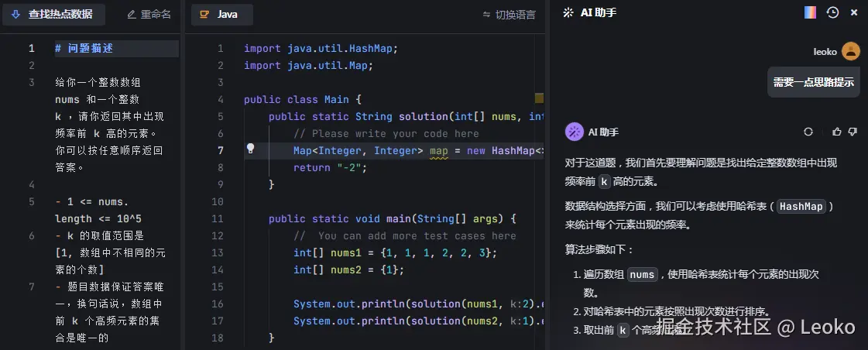Open the 查找热点数据 problem tab
The height and width of the screenshot is (350, 868).
[53, 15]
